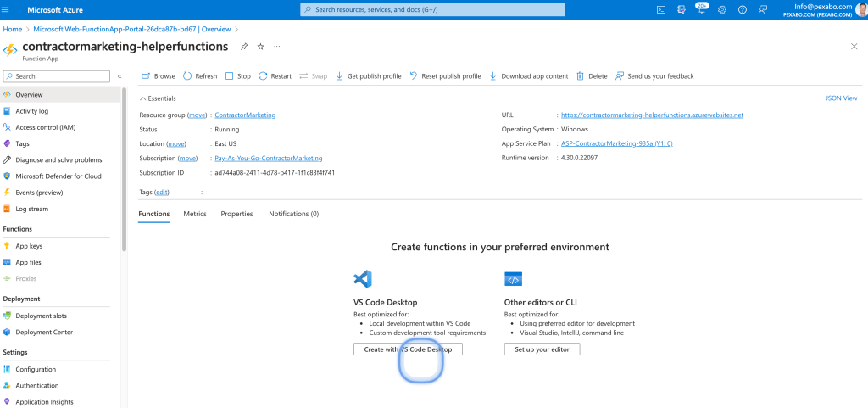868x408 pixels.
Task: Click Browse in the toolbar
Action: (159, 76)
